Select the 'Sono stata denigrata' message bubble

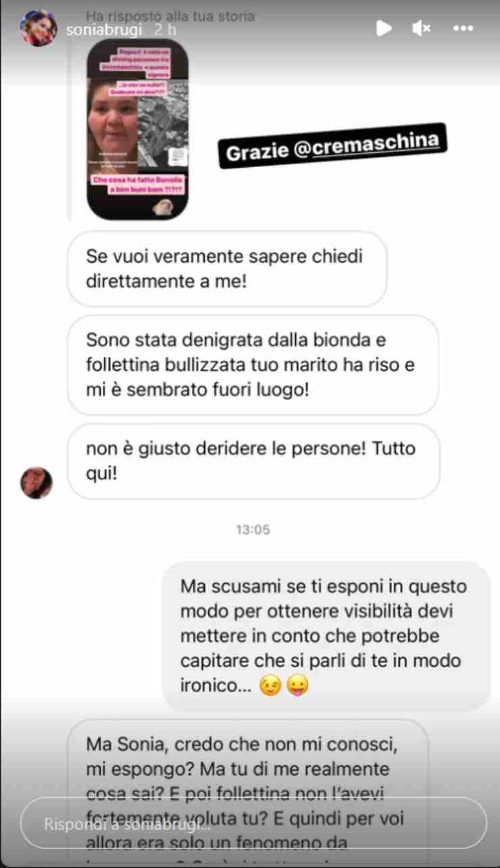[x=253, y=365]
